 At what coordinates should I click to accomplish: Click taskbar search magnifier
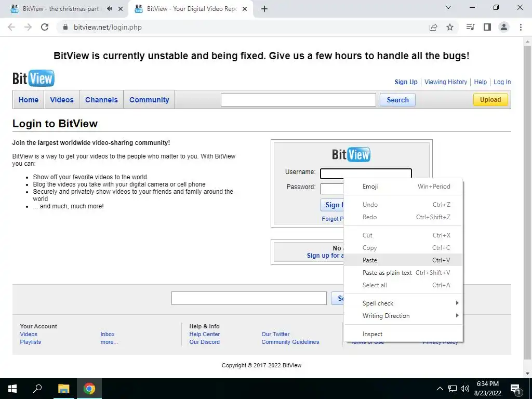click(37, 389)
